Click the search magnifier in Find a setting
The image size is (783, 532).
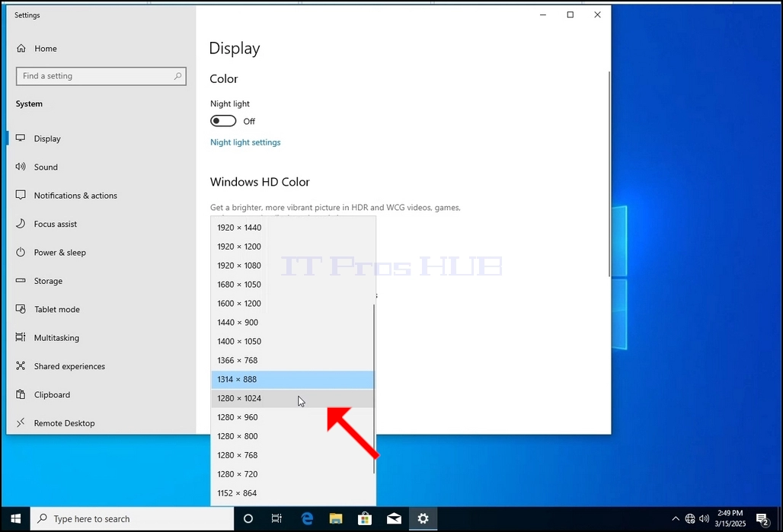(177, 76)
